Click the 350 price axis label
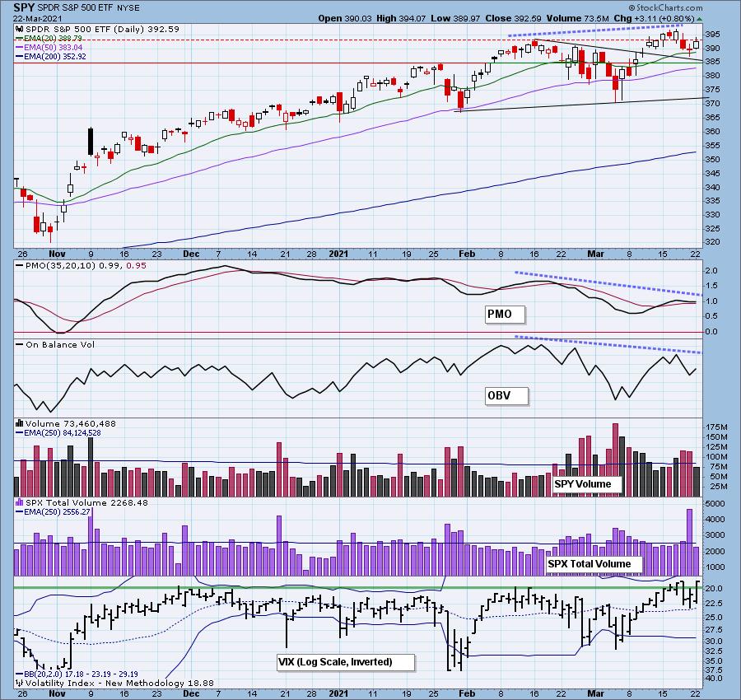Image resolution: width=741 pixels, height=700 pixels. (713, 159)
